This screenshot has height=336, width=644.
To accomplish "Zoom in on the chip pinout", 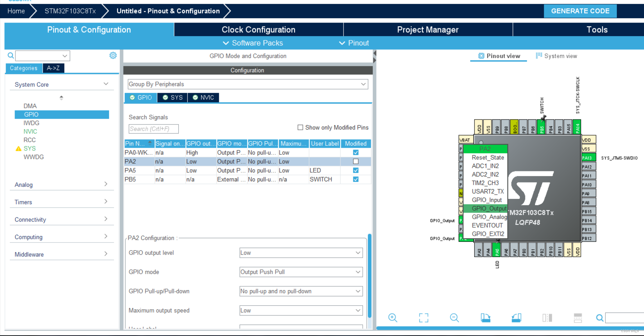I will coord(393,318).
